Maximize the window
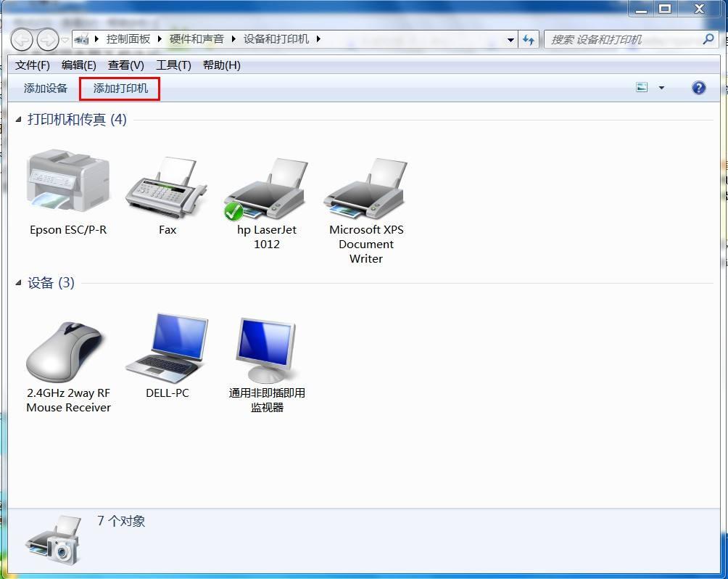The width and height of the screenshot is (728, 579). click(x=665, y=9)
